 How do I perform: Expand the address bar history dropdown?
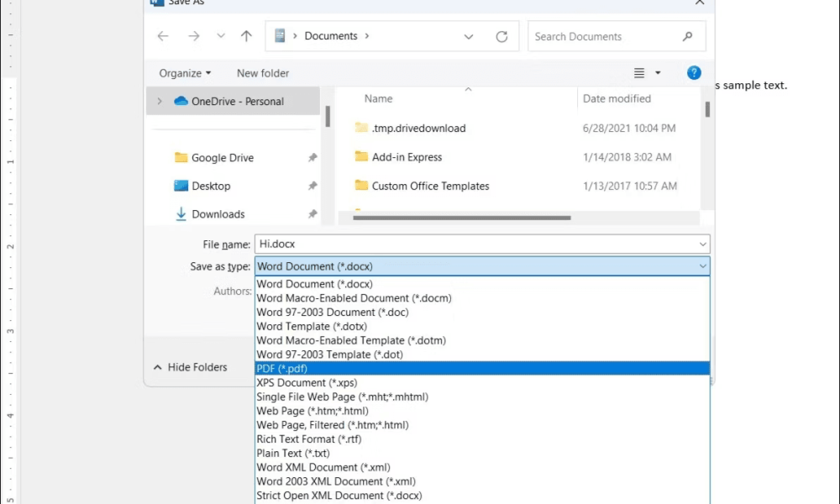(x=468, y=36)
